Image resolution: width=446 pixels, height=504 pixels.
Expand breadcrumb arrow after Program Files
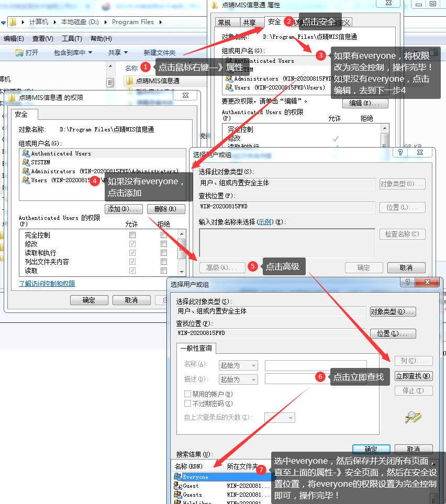click(160, 22)
